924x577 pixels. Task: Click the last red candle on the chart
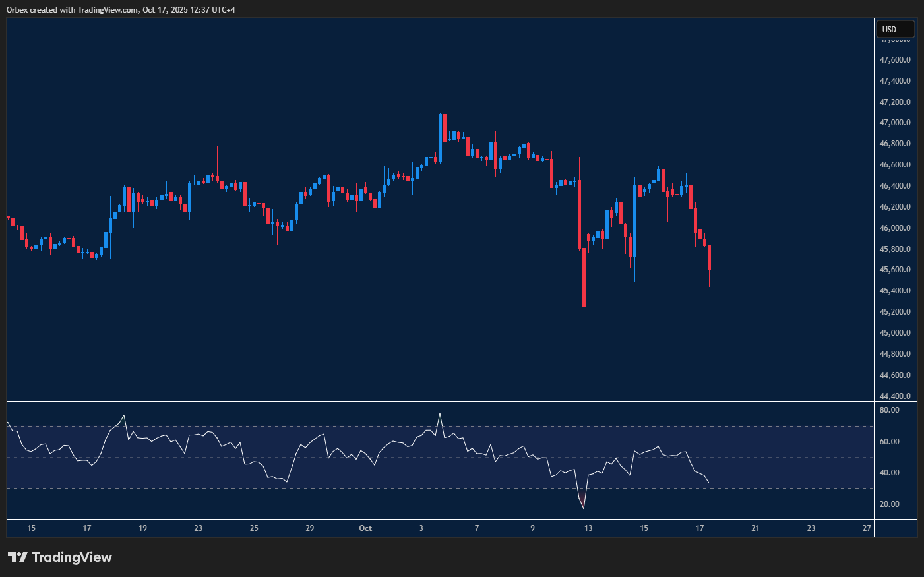(x=709, y=258)
